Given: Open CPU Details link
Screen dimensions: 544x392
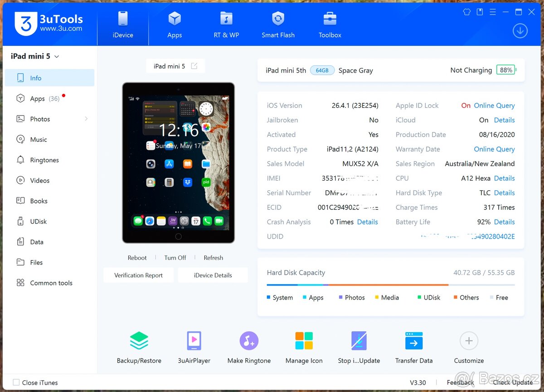Looking at the screenshot, I should (x=504, y=178).
